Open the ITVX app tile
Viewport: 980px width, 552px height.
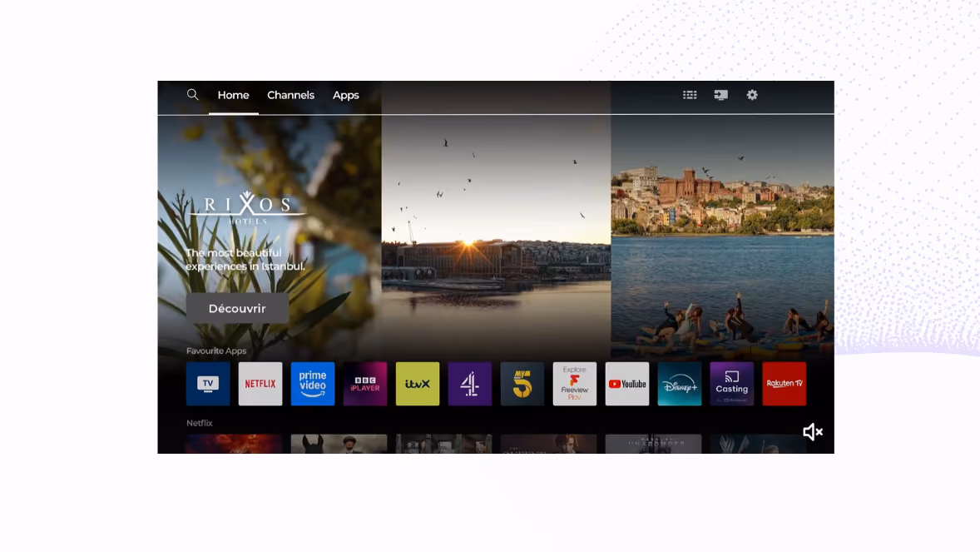(x=418, y=384)
